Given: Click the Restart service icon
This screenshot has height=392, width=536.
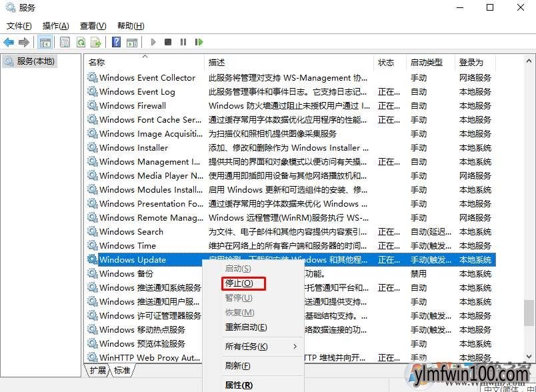Looking at the screenshot, I should tap(199, 42).
